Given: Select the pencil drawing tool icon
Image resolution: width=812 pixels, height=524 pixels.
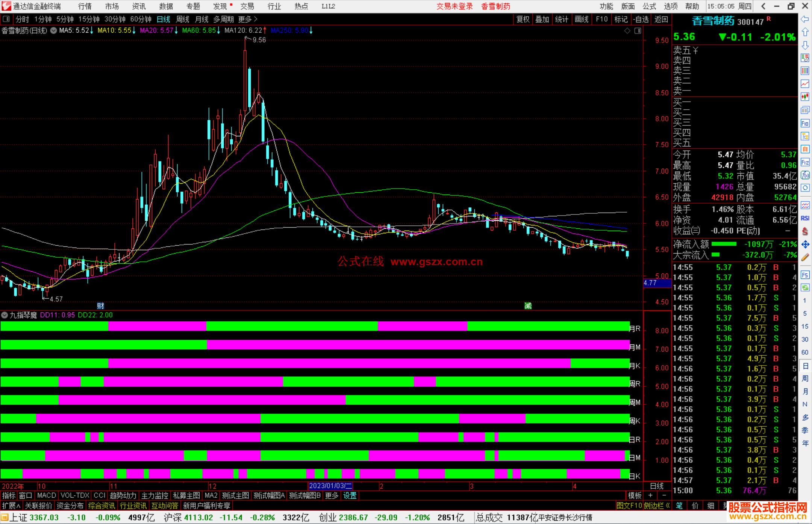Looking at the screenshot, I should [x=805, y=257].
